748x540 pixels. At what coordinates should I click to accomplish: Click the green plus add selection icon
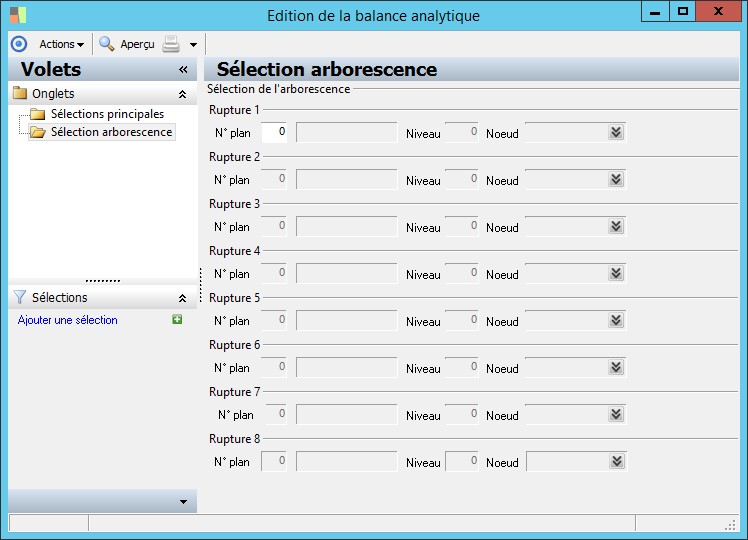click(x=177, y=319)
